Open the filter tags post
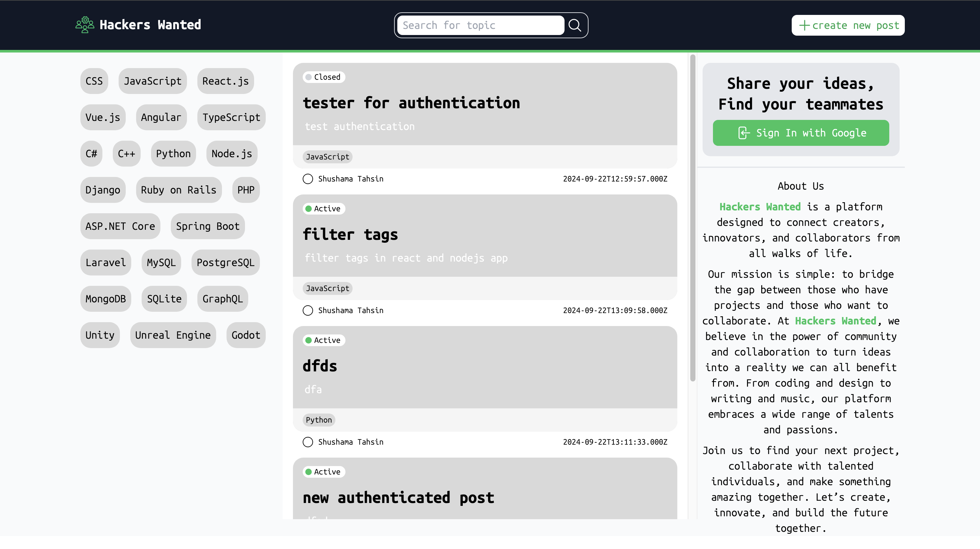Screen dimensions: 980x549 [x=350, y=234]
